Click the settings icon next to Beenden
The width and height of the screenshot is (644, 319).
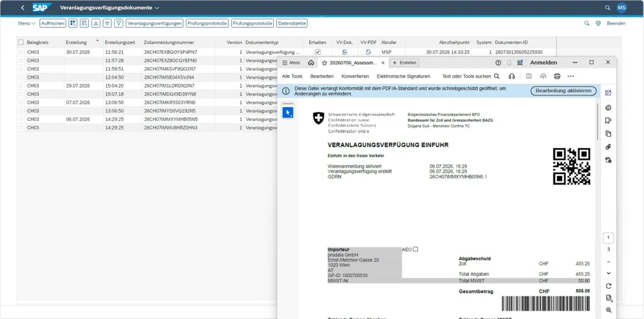point(598,23)
